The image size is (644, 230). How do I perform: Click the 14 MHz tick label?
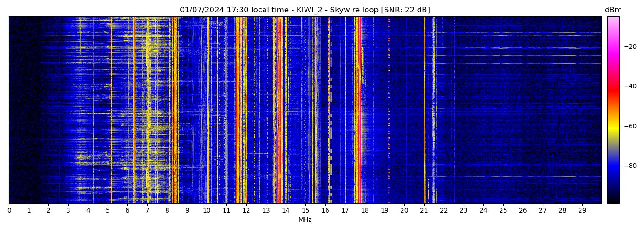[x=286, y=211]
